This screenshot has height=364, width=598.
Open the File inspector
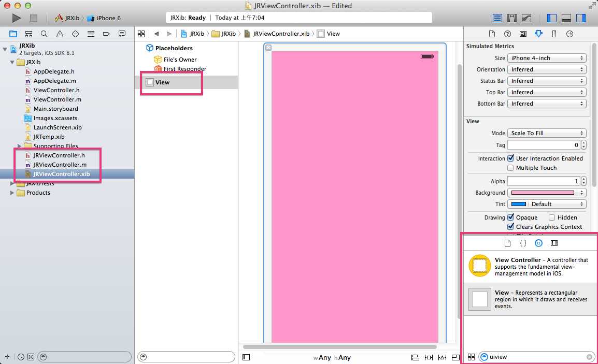(x=492, y=34)
